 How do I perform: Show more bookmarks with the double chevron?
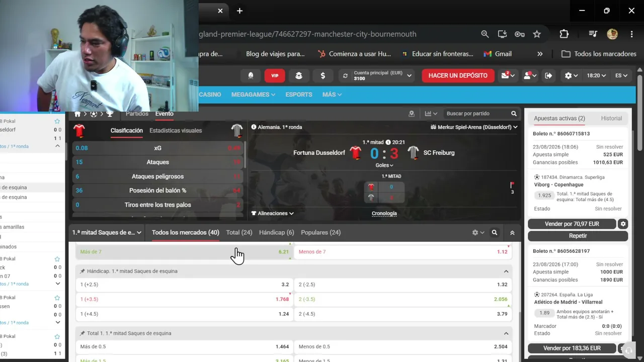[x=540, y=54]
